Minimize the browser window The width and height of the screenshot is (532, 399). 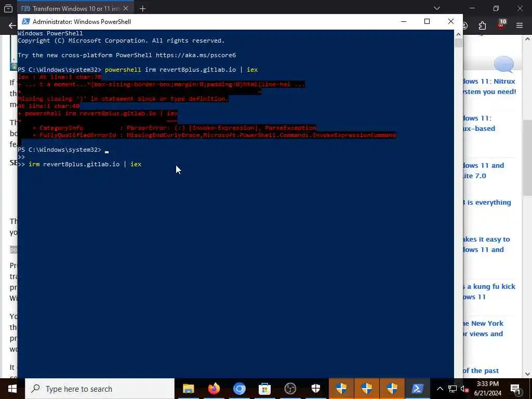472,8
